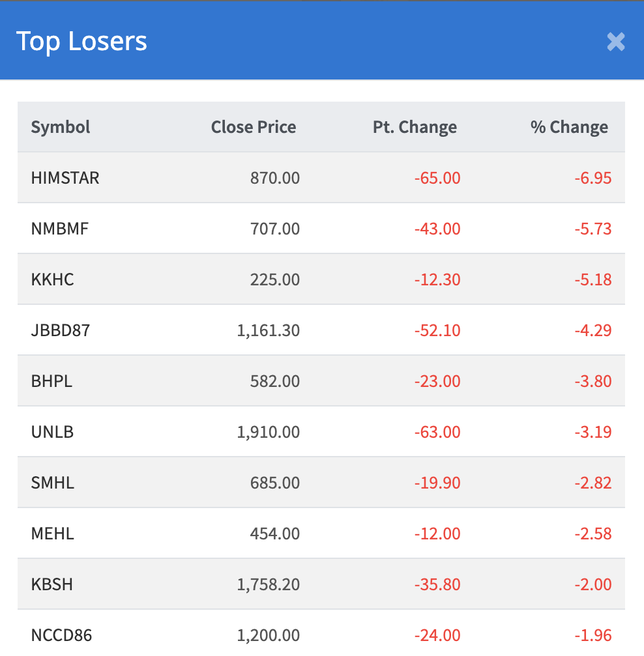
Task: Open the UNLB stock row
Action: tap(52, 432)
